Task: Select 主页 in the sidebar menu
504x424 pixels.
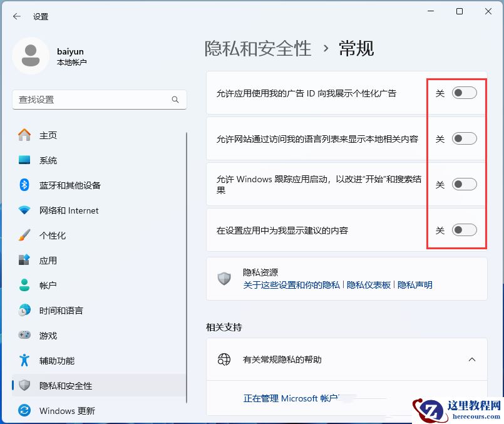Action: [x=48, y=135]
